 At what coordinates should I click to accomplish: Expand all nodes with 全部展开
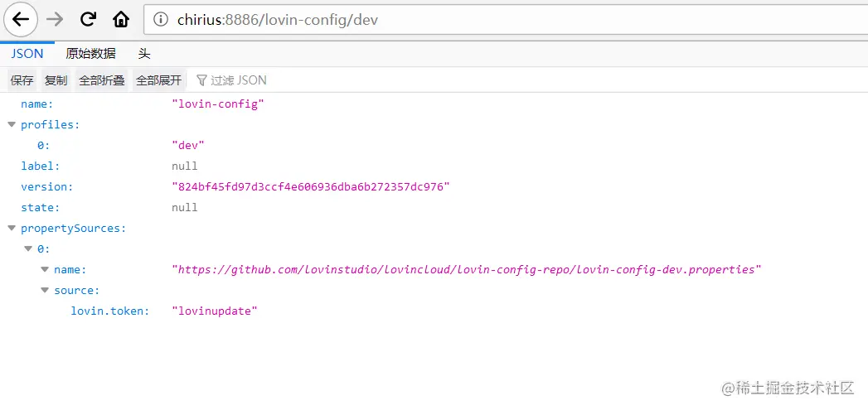[159, 80]
